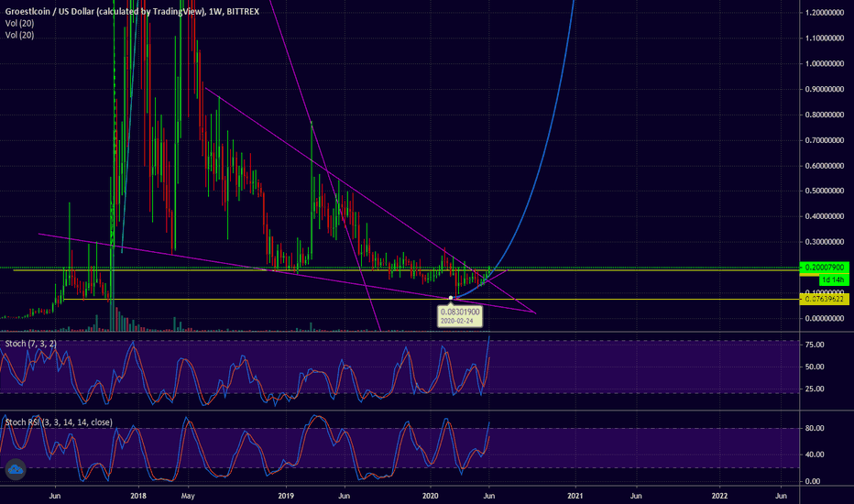Click the 50.00 Stoch scale value

coord(815,367)
